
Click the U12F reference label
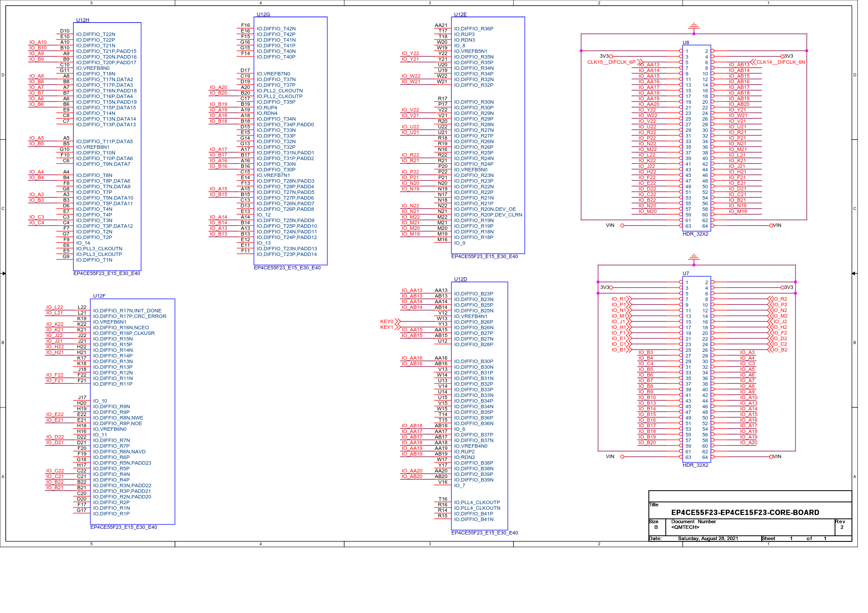[99, 296]
